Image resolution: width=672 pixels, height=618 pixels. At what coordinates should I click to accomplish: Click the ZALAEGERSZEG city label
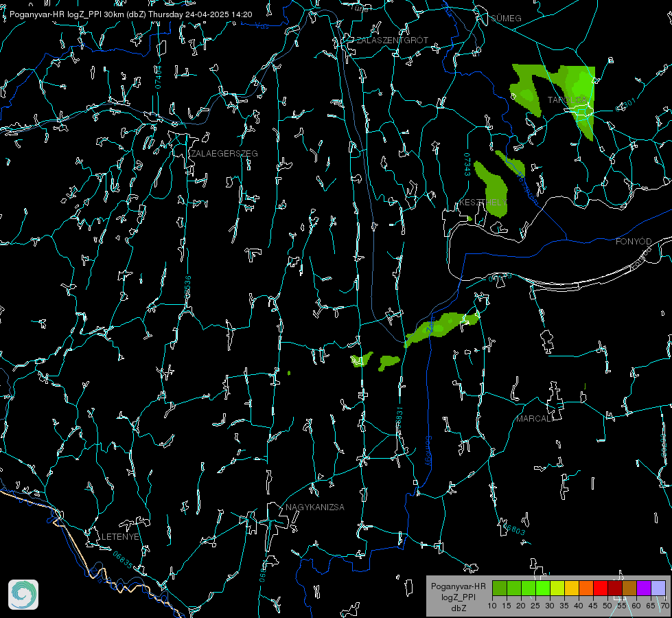(224, 153)
